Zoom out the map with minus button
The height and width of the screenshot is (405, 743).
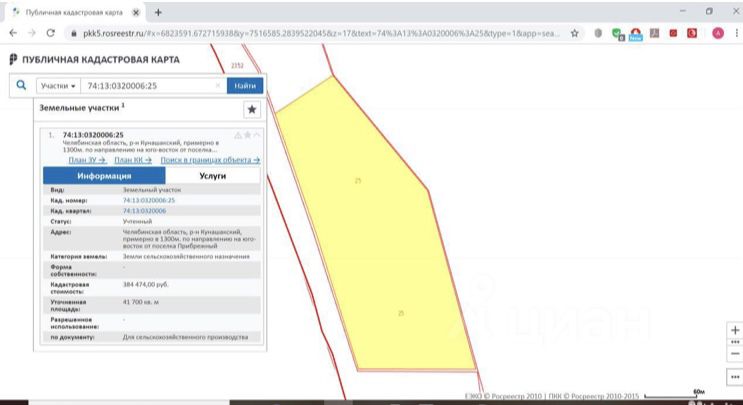[735, 353]
